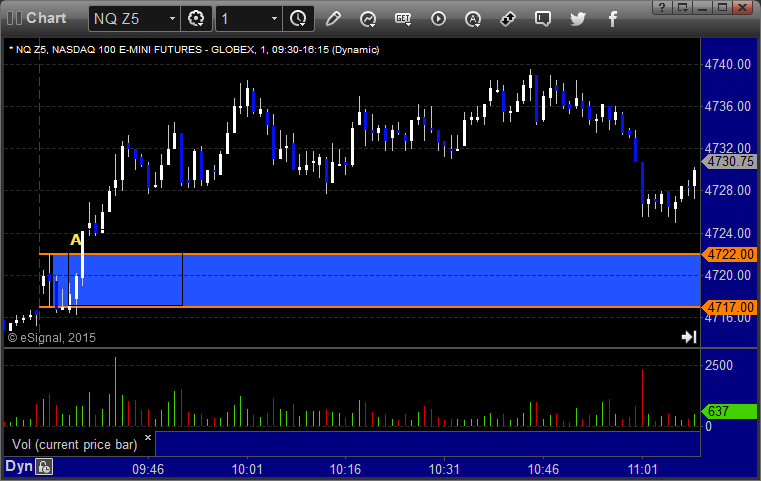Click the GET tools icon
Image resolution: width=761 pixels, height=481 pixels.
pos(403,19)
